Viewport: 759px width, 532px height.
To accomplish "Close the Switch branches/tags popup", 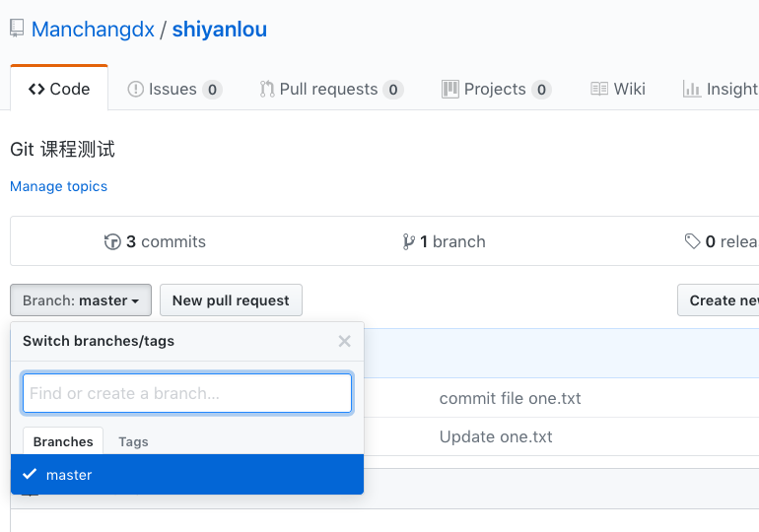I will (344, 341).
